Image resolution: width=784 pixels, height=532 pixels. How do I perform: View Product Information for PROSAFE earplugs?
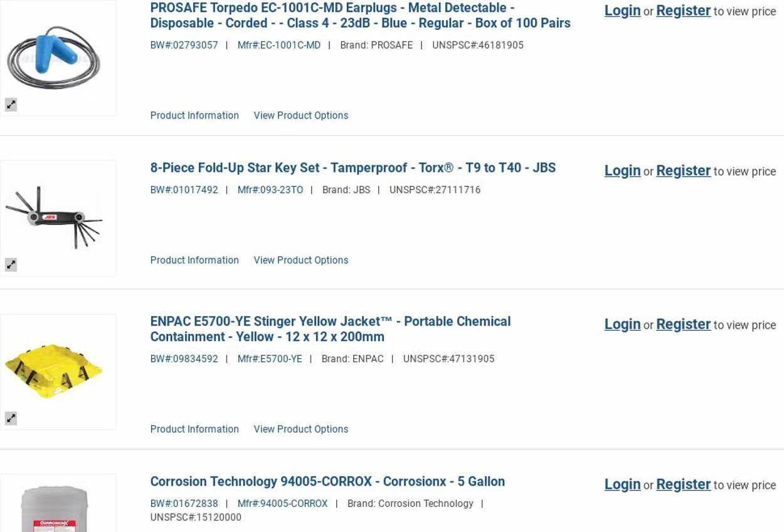pyautogui.click(x=194, y=115)
